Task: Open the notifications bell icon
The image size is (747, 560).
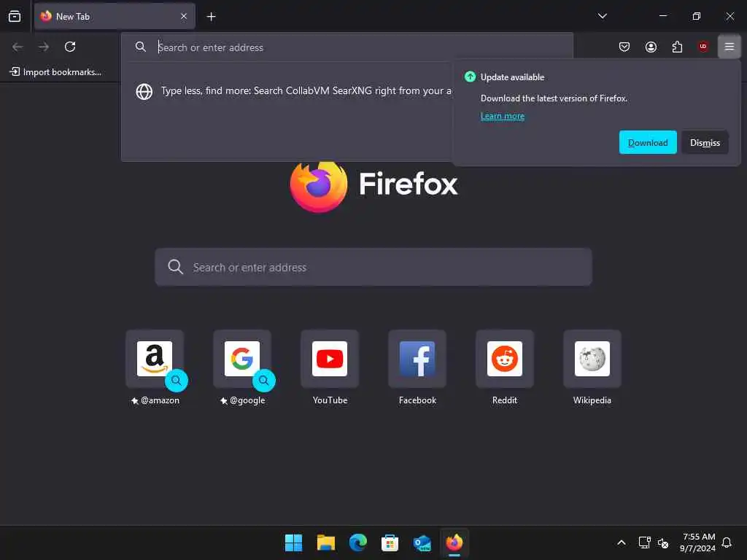Action: (727, 542)
